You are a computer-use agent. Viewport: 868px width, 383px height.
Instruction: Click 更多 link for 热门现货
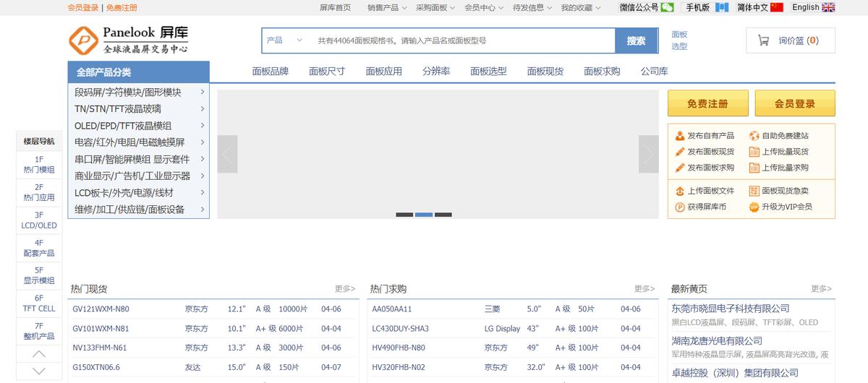345,288
